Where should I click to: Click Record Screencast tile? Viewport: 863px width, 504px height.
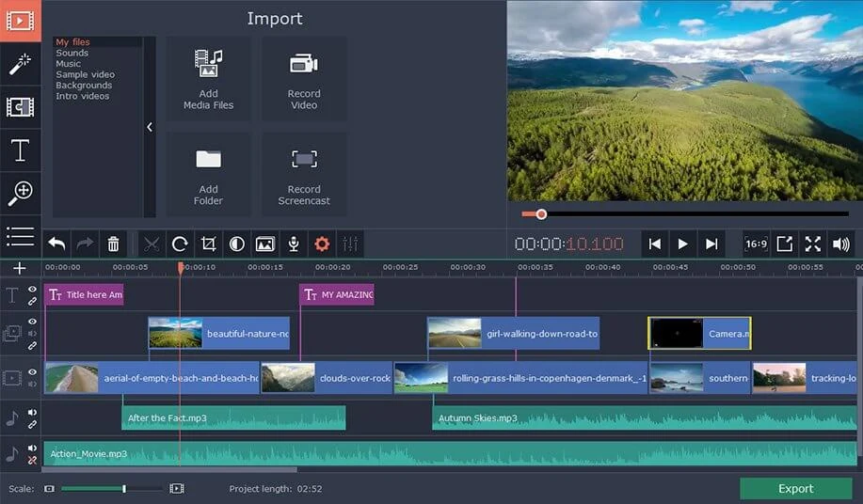(304, 174)
